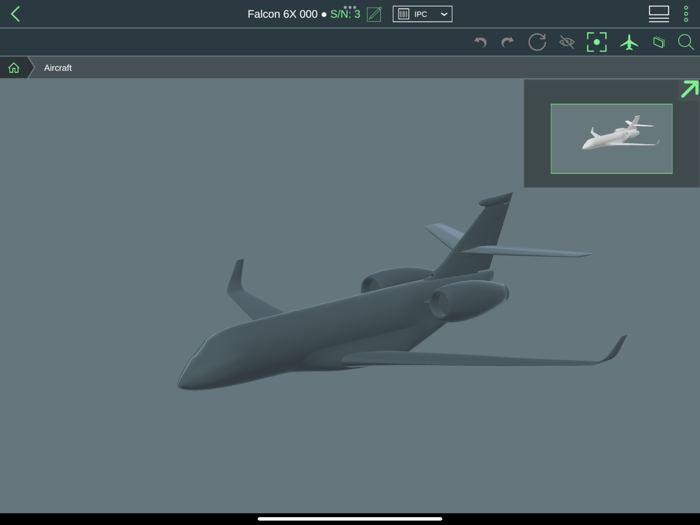The width and height of the screenshot is (700, 525).
Task: Expand the minimap preview with the arrow
Action: coord(689,90)
